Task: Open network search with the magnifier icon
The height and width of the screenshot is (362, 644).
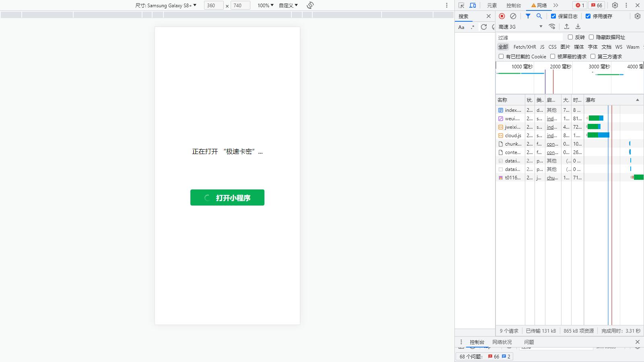Action: 539,16
